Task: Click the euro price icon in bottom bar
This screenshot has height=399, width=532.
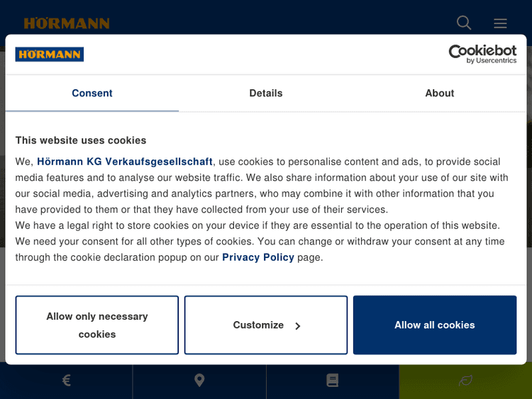Action: (x=67, y=381)
